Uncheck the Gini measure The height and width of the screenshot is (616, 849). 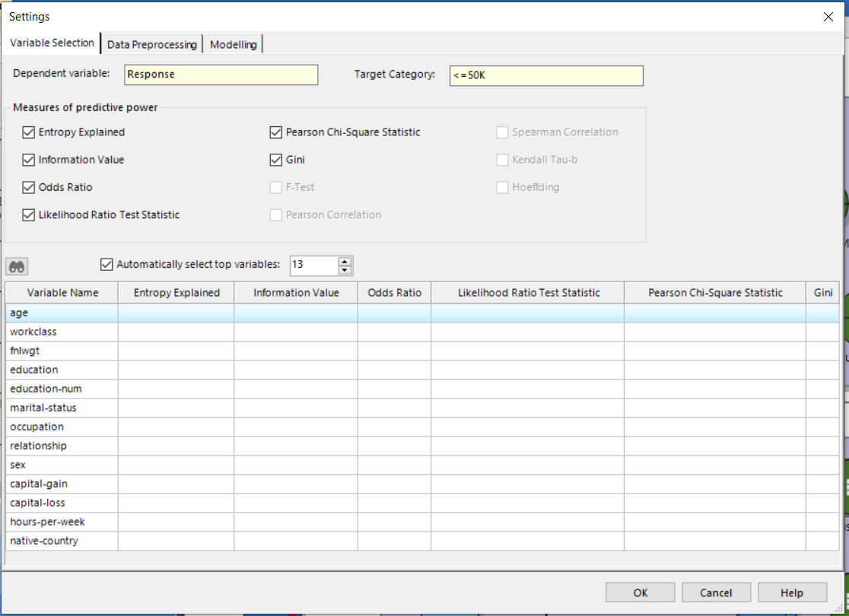point(275,160)
